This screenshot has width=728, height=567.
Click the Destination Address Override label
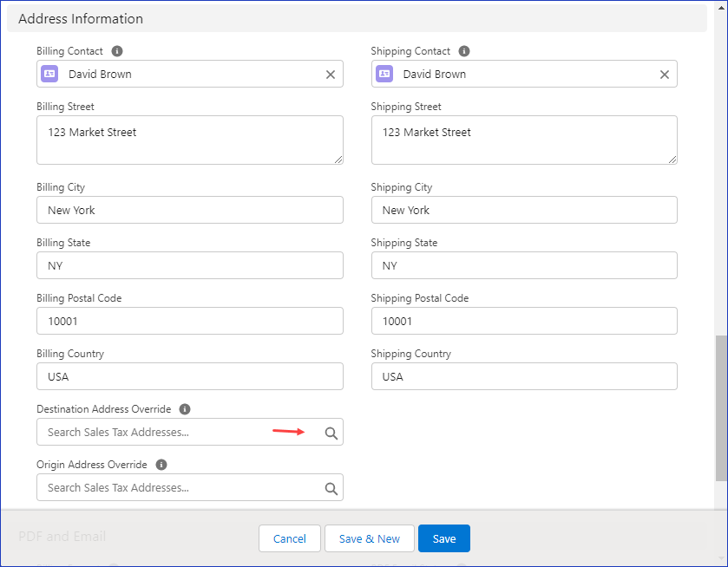coord(104,409)
